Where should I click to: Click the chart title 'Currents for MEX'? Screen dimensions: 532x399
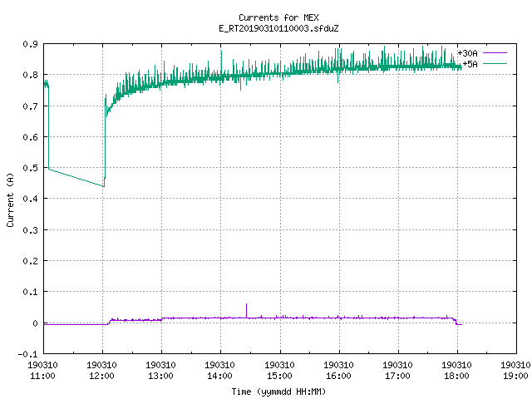point(278,17)
